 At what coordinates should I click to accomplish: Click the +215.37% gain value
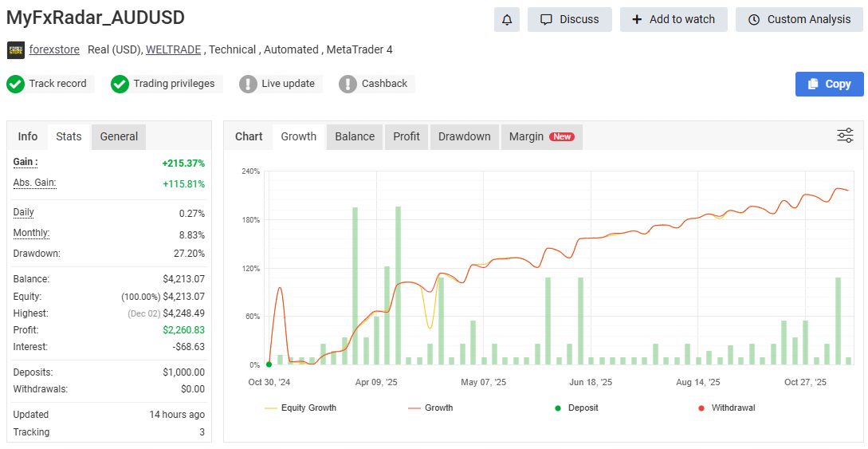tap(183, 163)
